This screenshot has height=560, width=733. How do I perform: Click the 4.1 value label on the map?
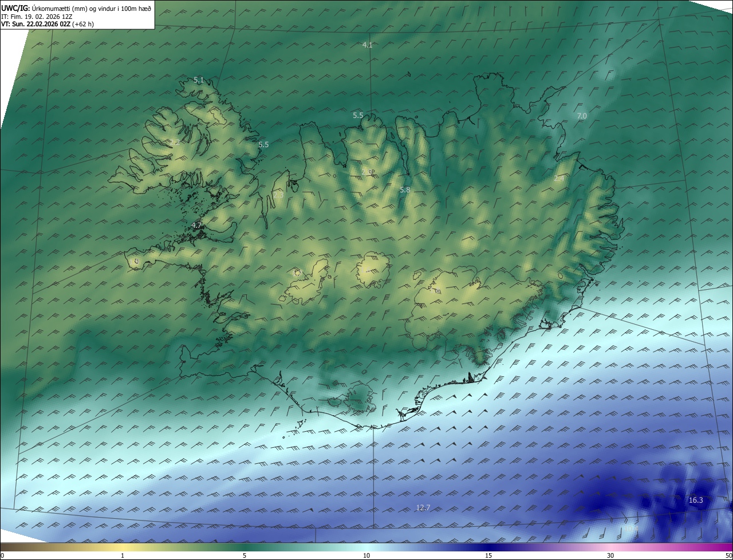(368, 45)
